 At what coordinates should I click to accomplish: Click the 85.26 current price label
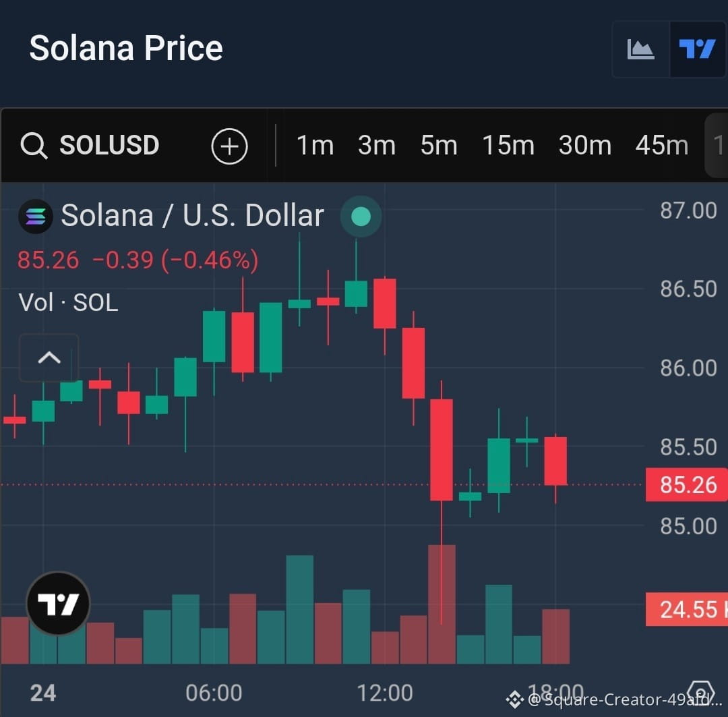(x=686, y=485)
